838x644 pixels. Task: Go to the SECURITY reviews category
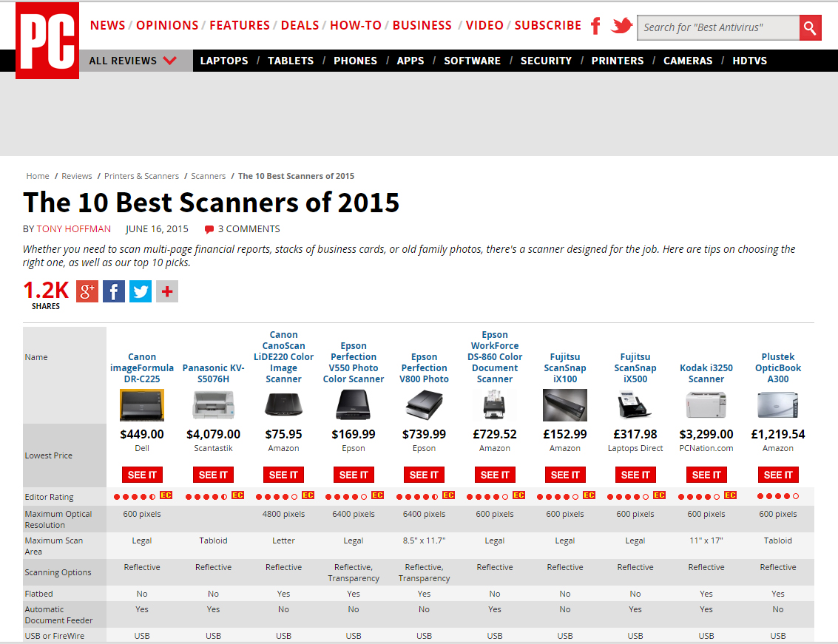546,61
